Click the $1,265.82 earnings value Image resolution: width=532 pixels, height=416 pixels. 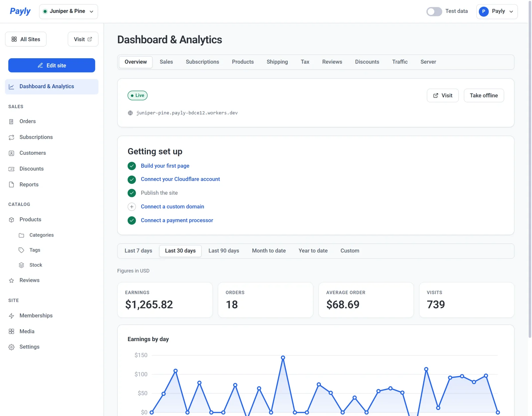(149, 305)
